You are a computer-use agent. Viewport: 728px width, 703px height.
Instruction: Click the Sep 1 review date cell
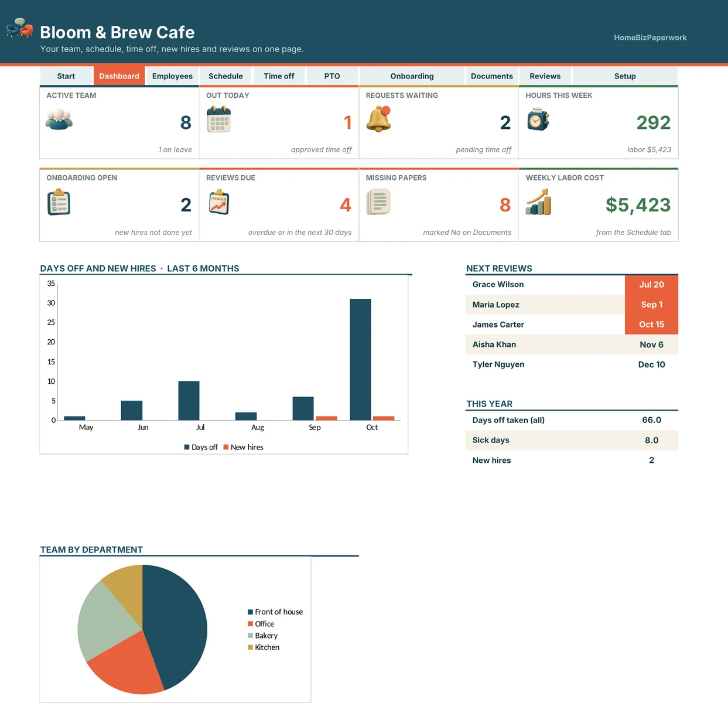tap(651, 305)
